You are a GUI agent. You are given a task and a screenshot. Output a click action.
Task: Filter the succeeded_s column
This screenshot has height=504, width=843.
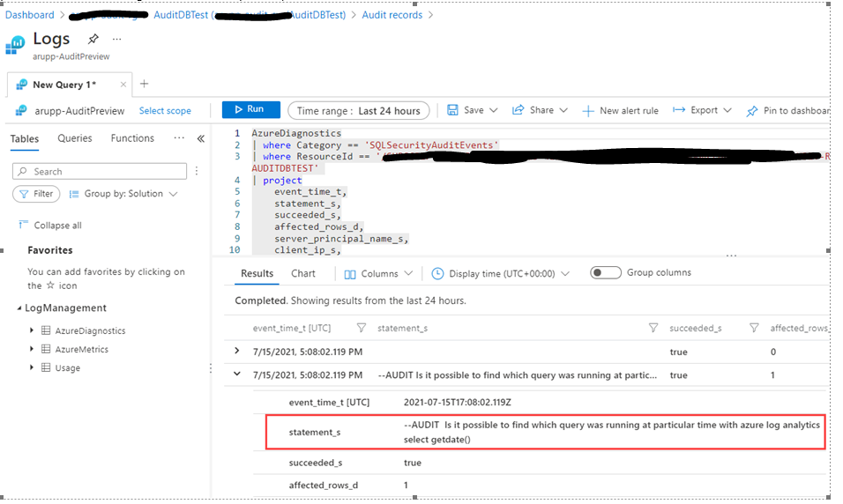pyautogui.click(x=754, y=328)
